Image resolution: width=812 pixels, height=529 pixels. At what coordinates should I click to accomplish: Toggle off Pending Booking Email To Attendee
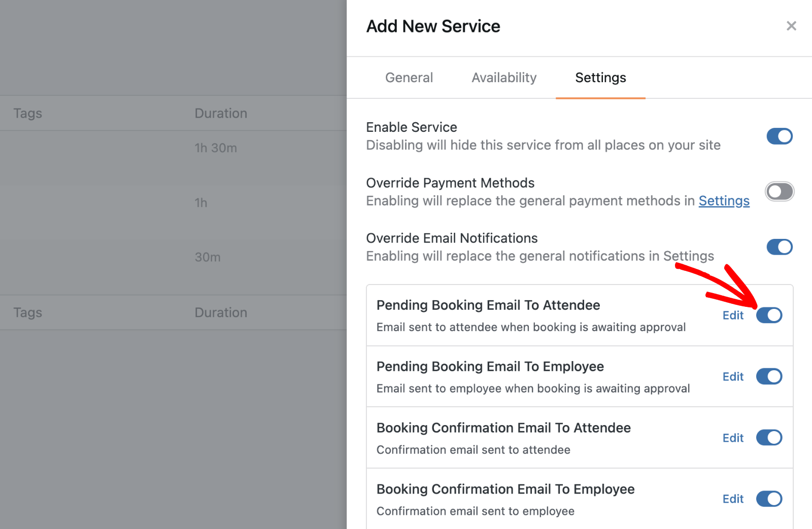click(x=769, y=315)
